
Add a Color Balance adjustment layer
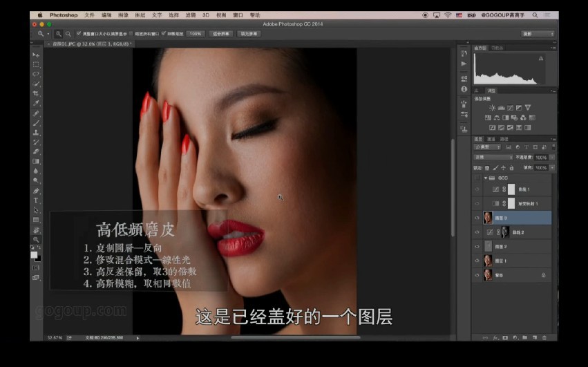(x=497, y=117)
